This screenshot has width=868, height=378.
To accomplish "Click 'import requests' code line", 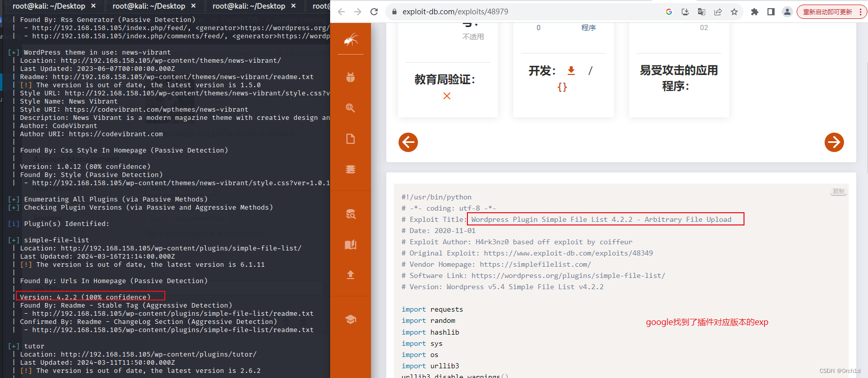I will point(432,309).
